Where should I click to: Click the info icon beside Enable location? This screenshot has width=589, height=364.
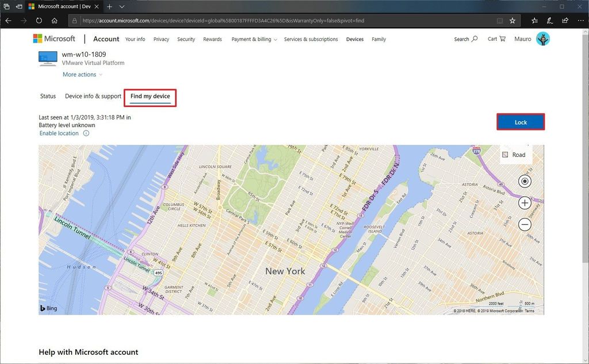86,133
